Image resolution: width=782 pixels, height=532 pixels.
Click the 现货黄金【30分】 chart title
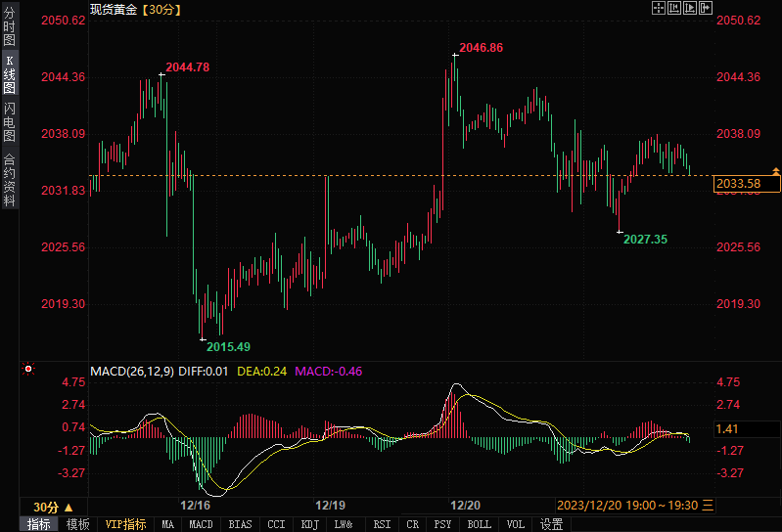coord(136,9)
